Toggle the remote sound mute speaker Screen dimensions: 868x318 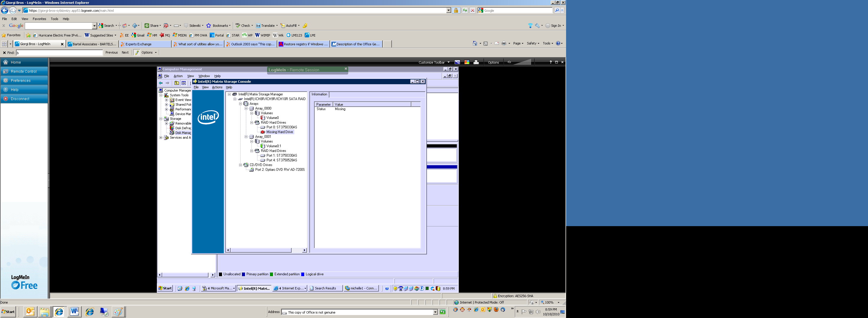click(x=509, y=62)
